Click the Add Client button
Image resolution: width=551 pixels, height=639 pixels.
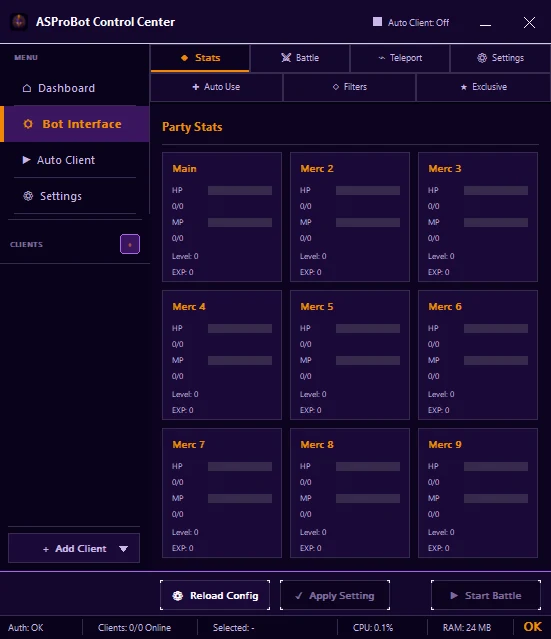(74, 548)
